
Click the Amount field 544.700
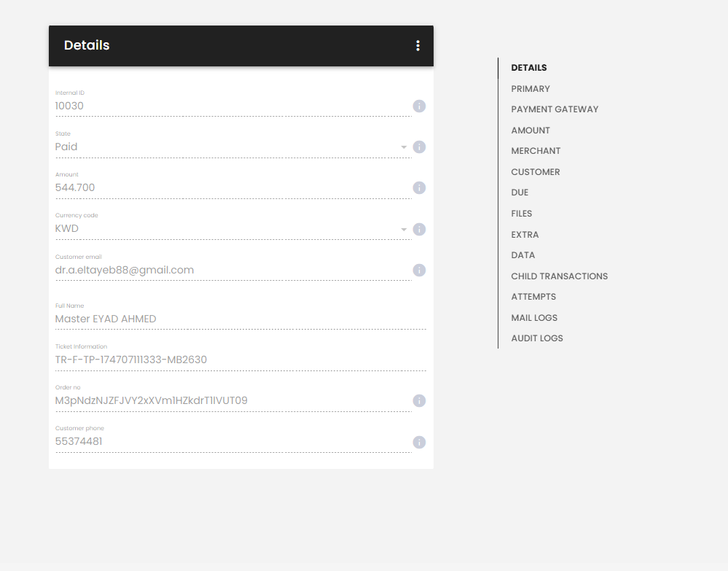[233, 187]
